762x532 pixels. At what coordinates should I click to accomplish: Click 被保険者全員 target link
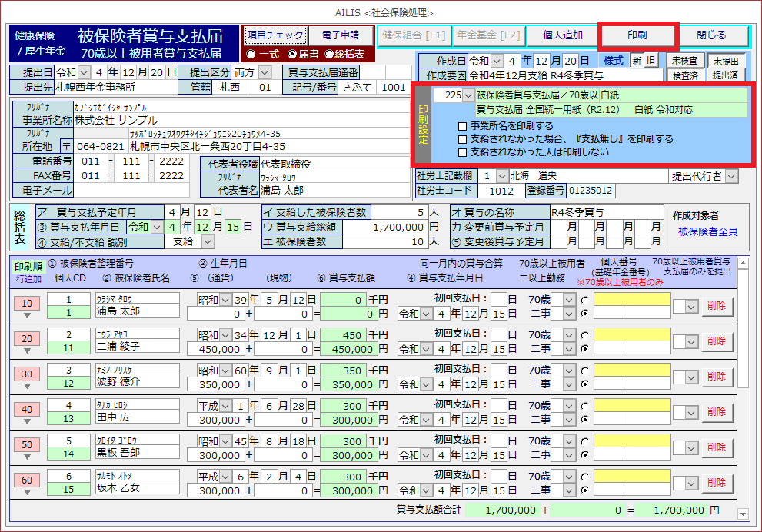(707, 231)
